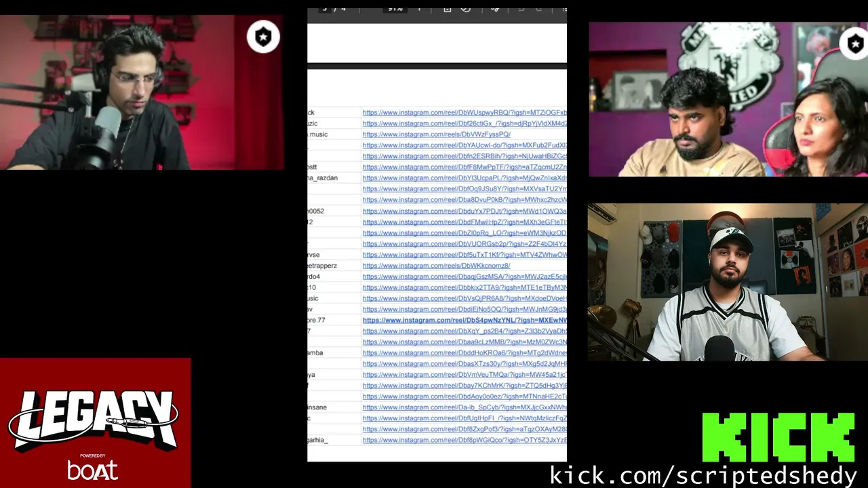This screenshot has width=868, height=488.
Task: Select the username cell ending "eetrapperz"
Action: (322, 266)
